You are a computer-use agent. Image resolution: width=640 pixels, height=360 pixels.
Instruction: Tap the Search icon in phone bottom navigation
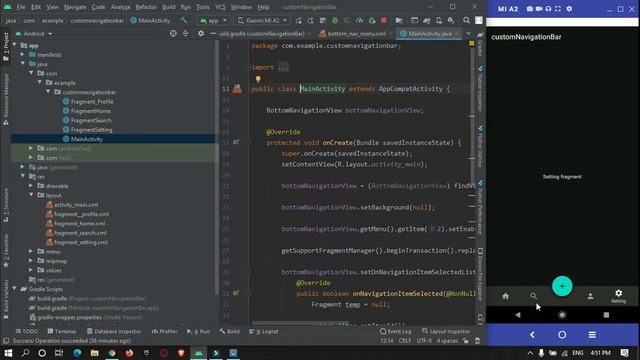[533, 296]
